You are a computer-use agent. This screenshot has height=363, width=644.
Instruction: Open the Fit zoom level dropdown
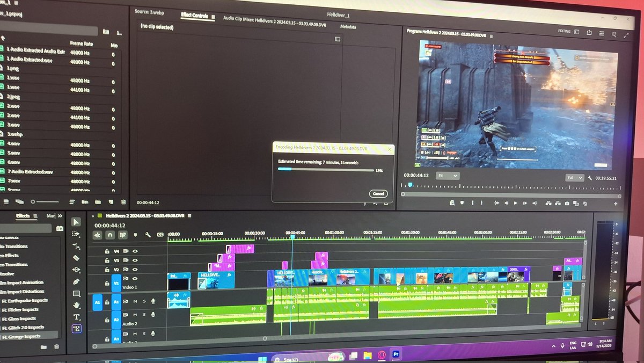click(448, 176)
